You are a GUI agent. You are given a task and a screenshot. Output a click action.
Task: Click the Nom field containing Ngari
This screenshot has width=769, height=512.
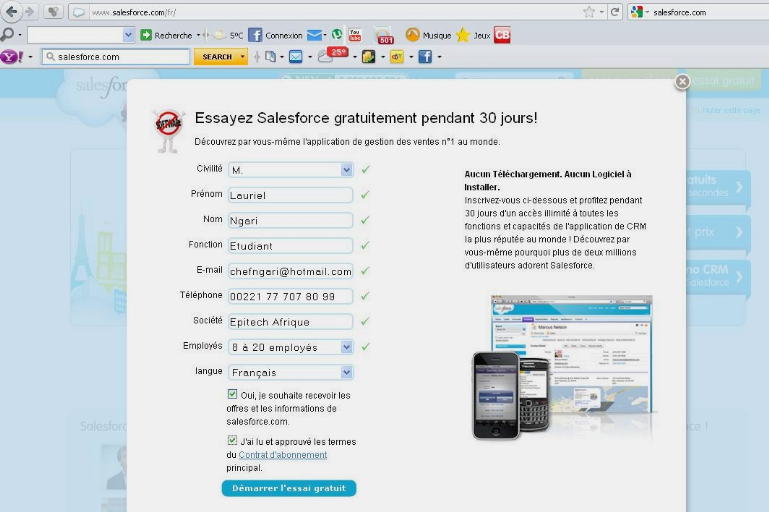coord(290,220)
